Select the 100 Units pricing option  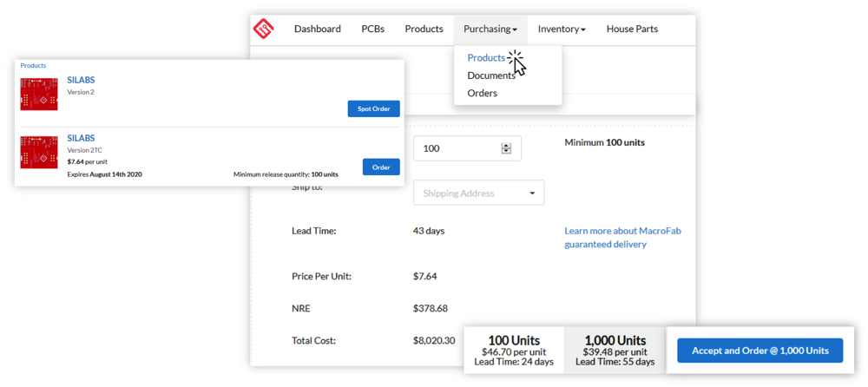tap(514, 351)
